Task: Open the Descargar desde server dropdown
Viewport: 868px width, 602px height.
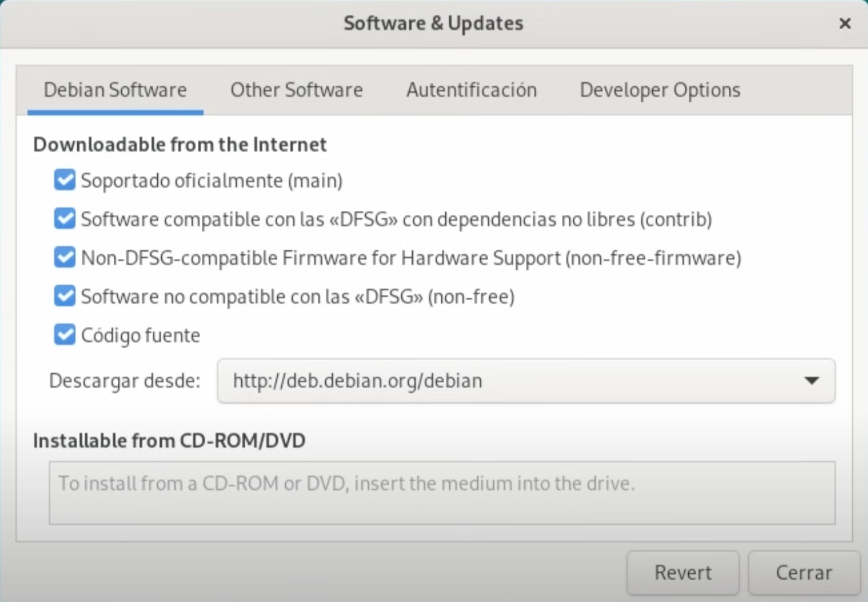Action: (525, 381)
